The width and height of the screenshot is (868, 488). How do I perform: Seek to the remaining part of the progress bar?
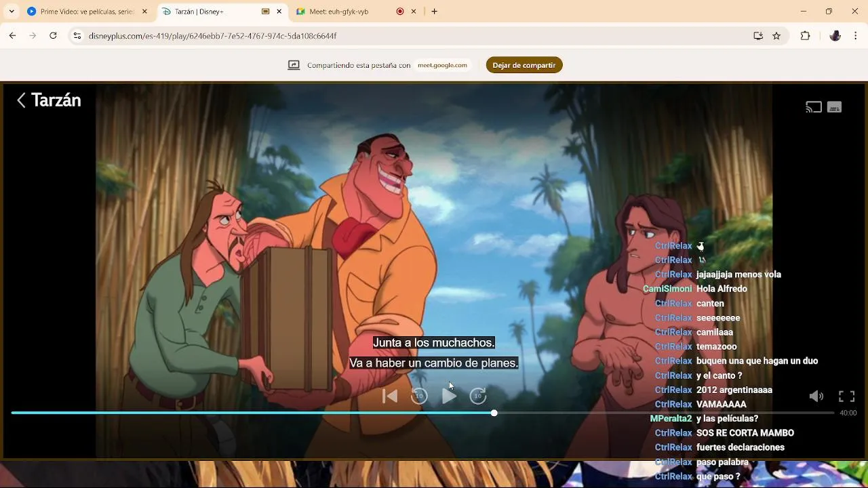[665, 413]
